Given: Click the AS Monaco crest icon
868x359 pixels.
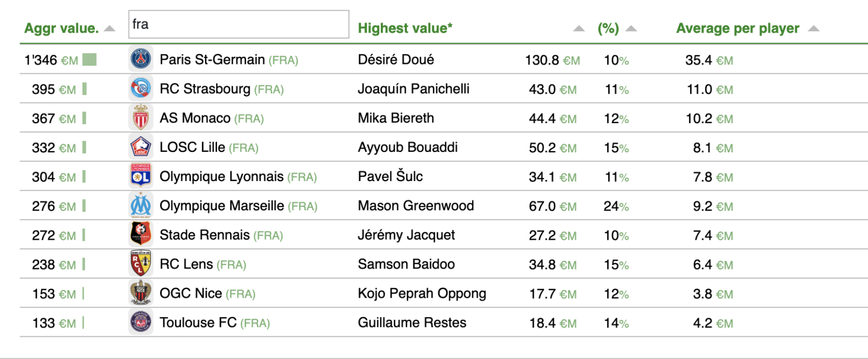Looking at the screenshot, I should [x=141, y=118].
